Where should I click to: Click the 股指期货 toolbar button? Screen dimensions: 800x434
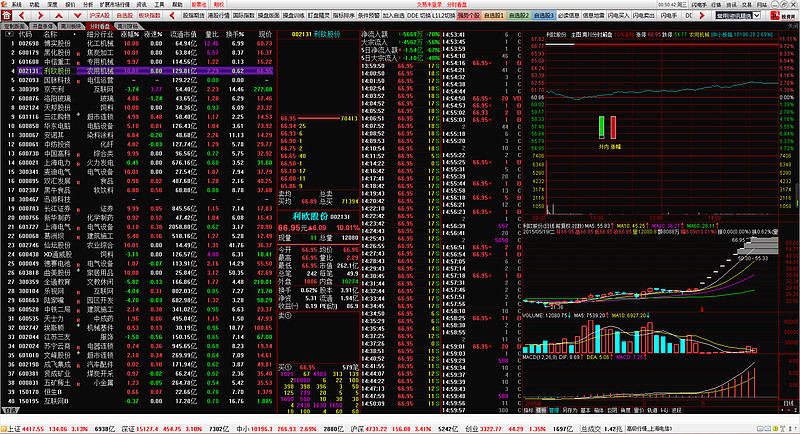pyautogui.click(x=193, y=16)
